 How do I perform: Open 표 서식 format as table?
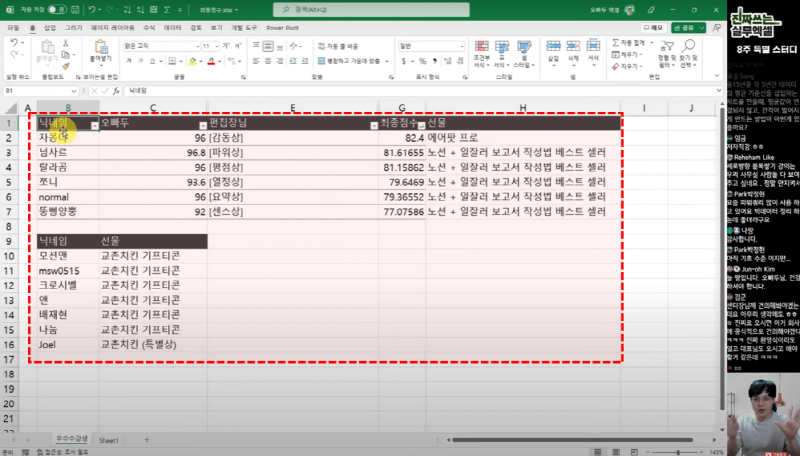click(x=502, y=54)
